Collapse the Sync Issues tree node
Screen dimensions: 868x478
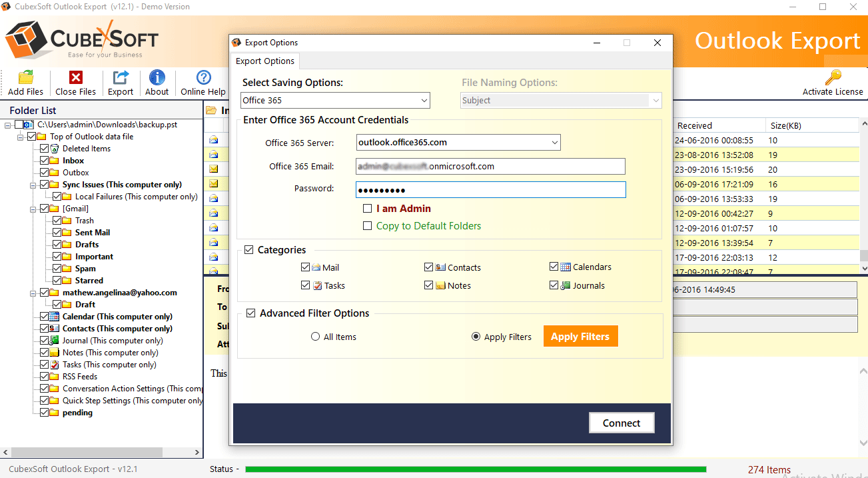[33, 185]
